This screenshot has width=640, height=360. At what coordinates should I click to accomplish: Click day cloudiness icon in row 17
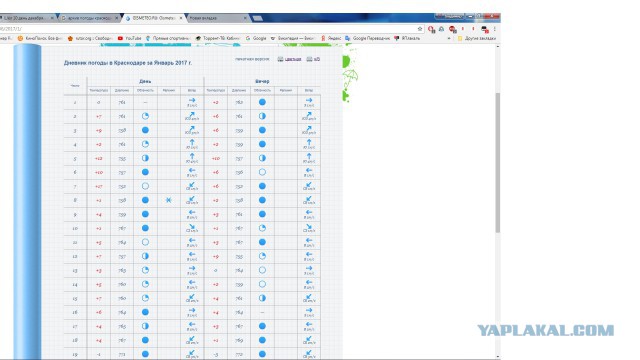click(145, 326)
